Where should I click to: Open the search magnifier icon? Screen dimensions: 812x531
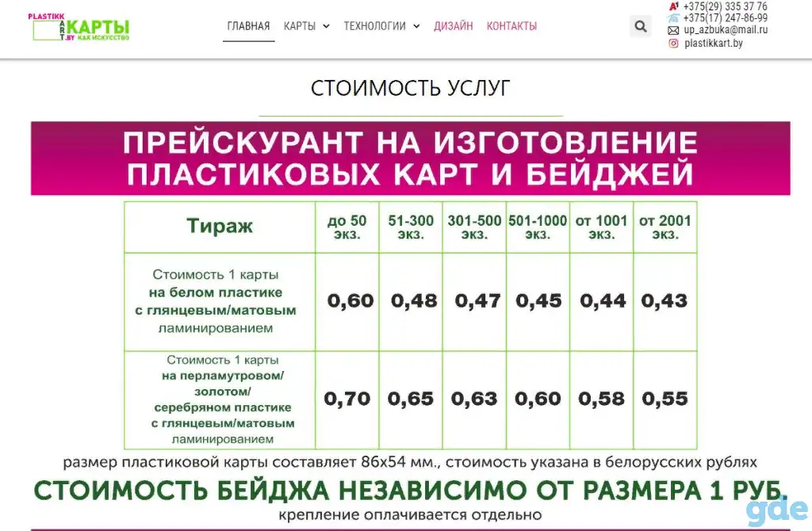tap(641, 26)
